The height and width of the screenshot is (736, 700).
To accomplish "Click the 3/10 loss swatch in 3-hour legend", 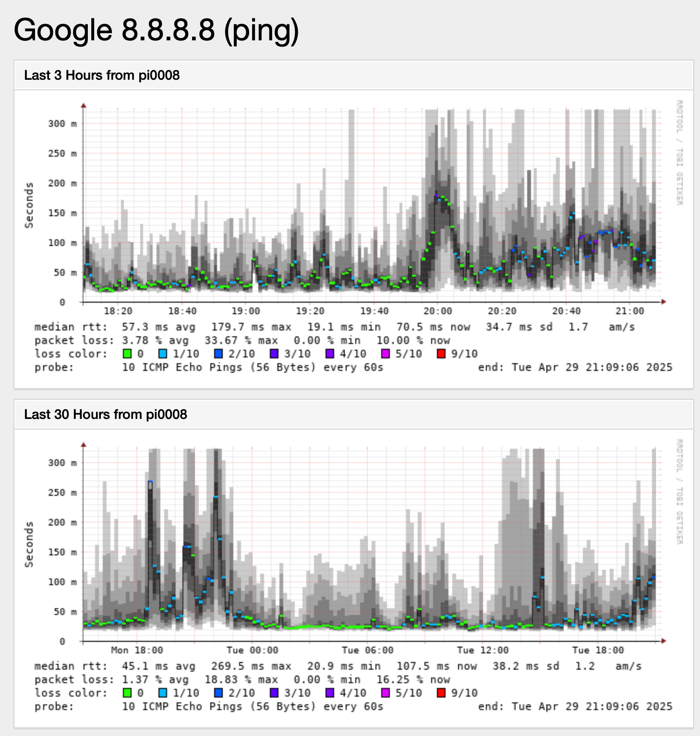I will pyautogui.click(x=274, y=354).
